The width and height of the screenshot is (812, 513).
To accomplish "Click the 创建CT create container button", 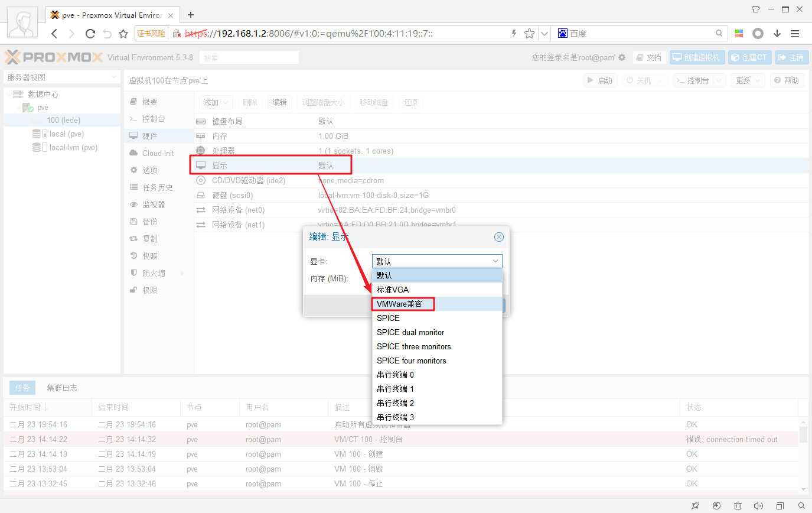I will [749, 57].
